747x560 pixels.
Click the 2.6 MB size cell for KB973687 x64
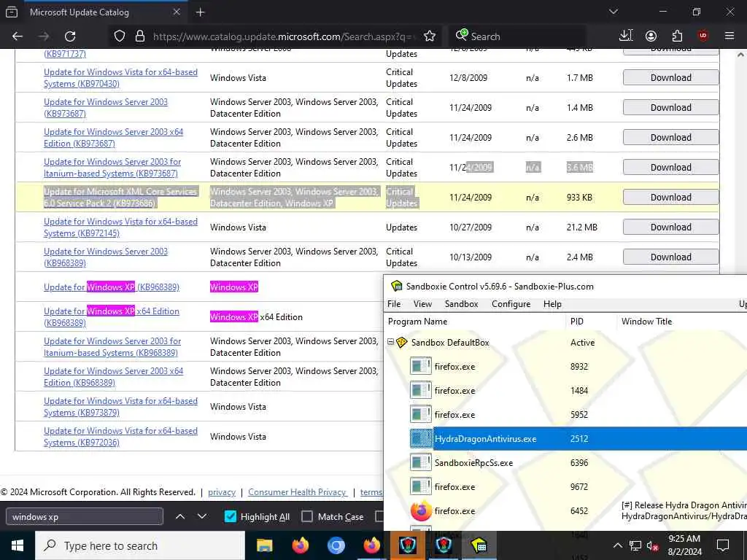point(580,138)
